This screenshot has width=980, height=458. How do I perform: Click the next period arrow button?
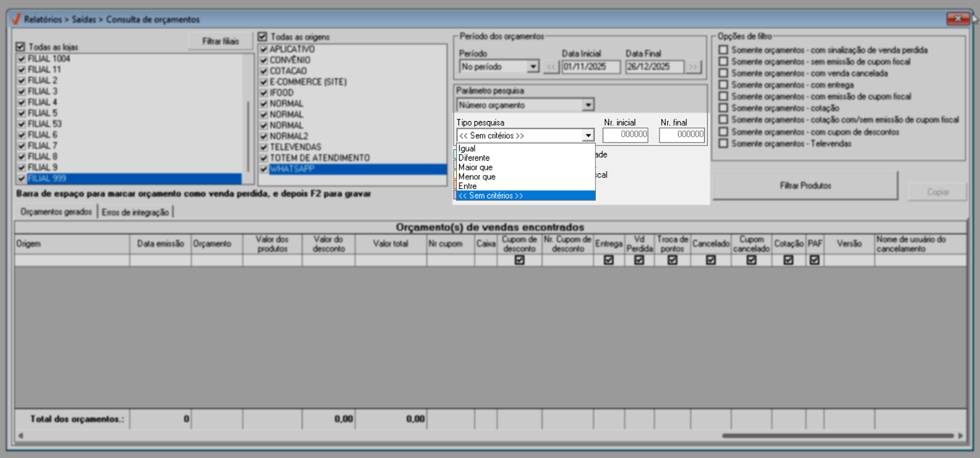point(693,67)
